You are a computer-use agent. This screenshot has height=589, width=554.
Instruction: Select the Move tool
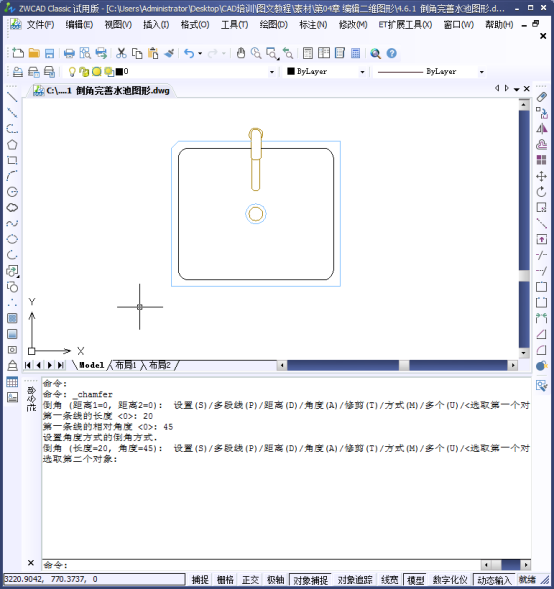[x=541, y=176]
